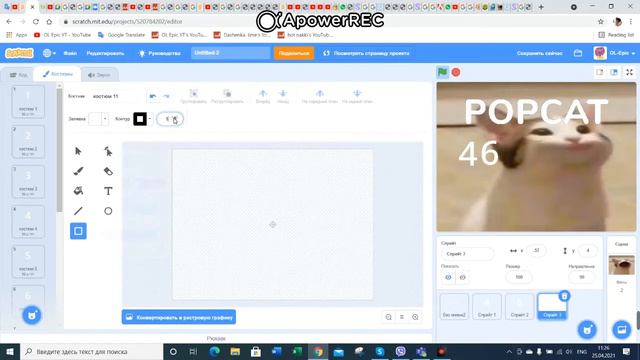Click the sprite y position field
Screen dimensions: 640x360
tap(588, 251)
